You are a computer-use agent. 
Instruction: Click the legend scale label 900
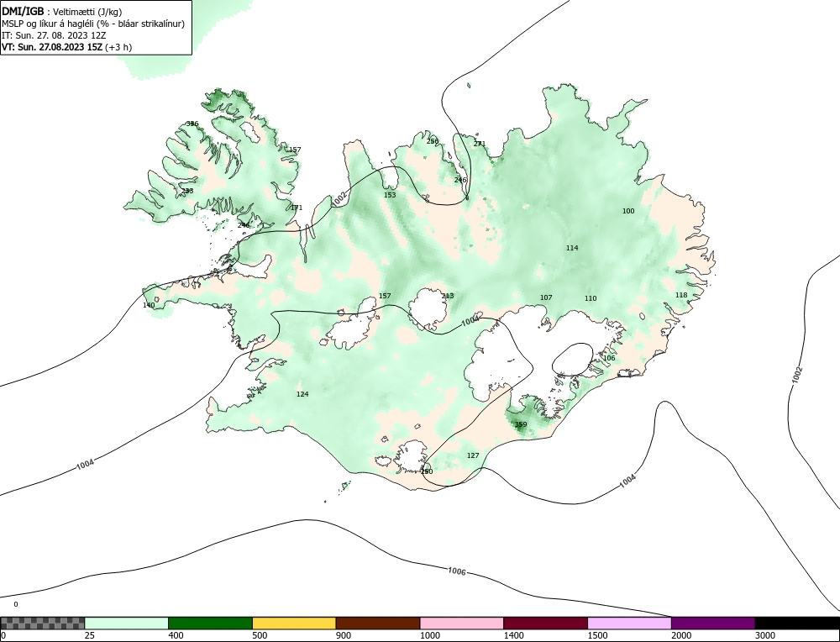344,635
